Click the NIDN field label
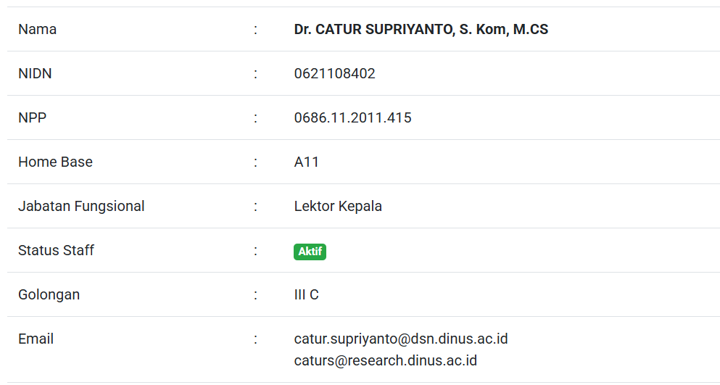This screenshot has width=720, height=385. 35,74
